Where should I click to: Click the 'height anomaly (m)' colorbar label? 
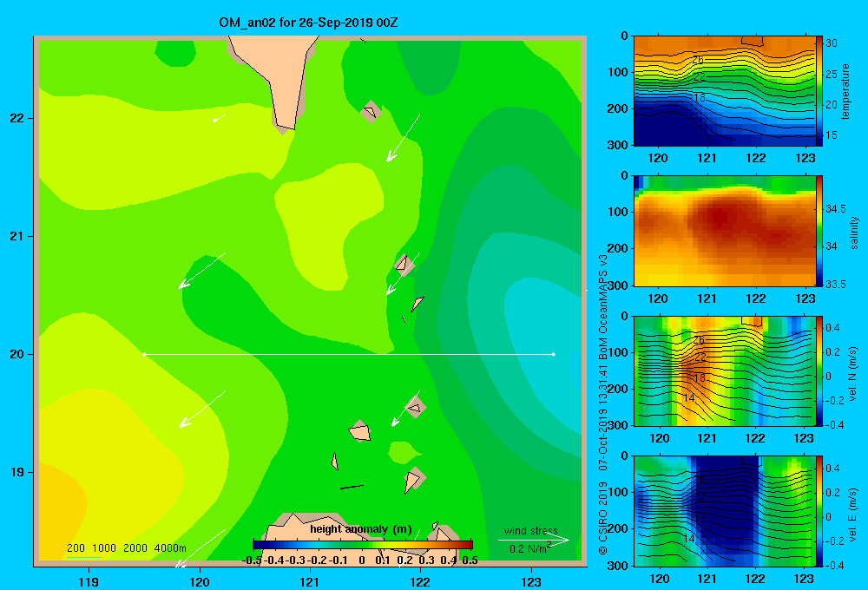point(361,529)
